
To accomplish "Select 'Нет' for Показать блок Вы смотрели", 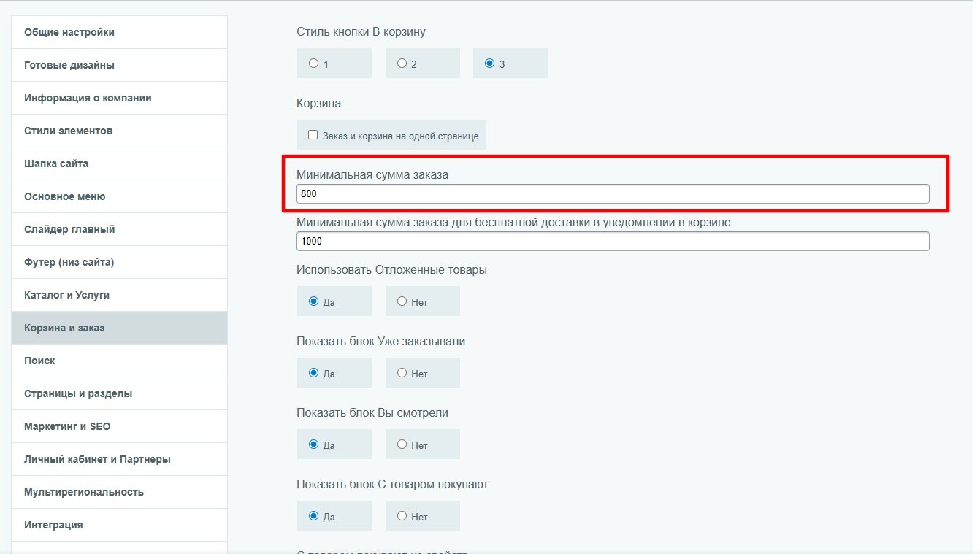I will pyautogui.click(x=402, y=445).
